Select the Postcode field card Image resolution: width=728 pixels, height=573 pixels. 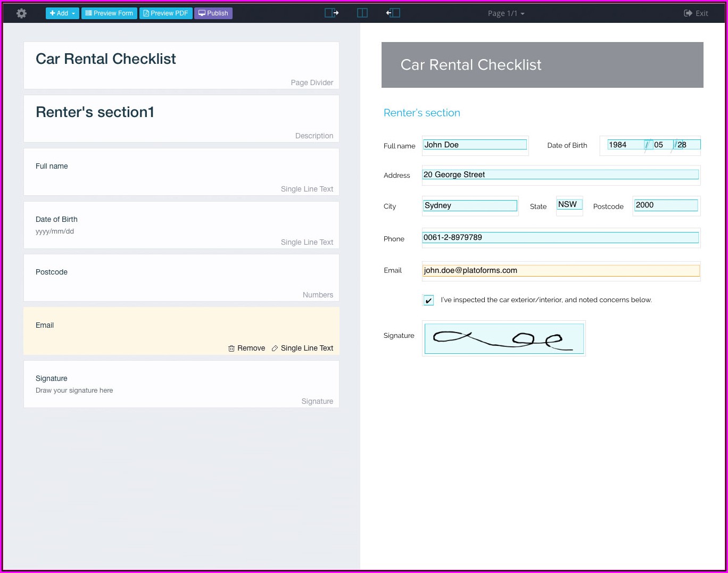pos(181,278)
